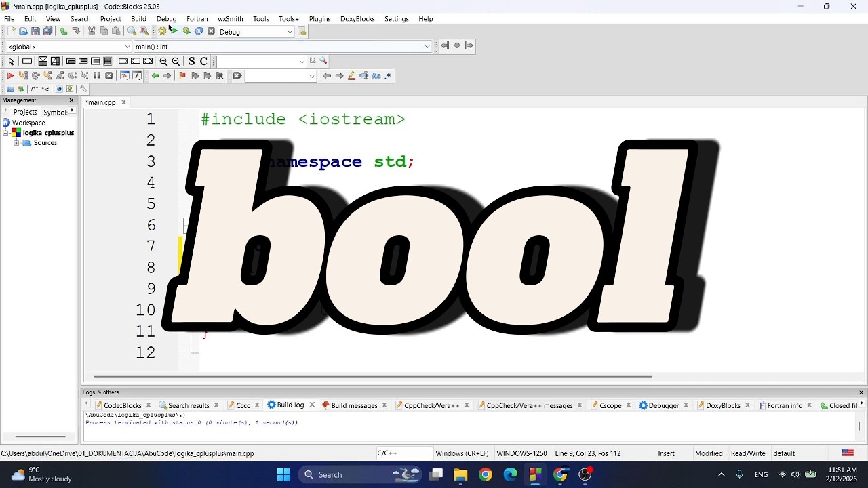Click the Build gear icon
Viewport: 868px width, 488px height.
tap(162, 31)
